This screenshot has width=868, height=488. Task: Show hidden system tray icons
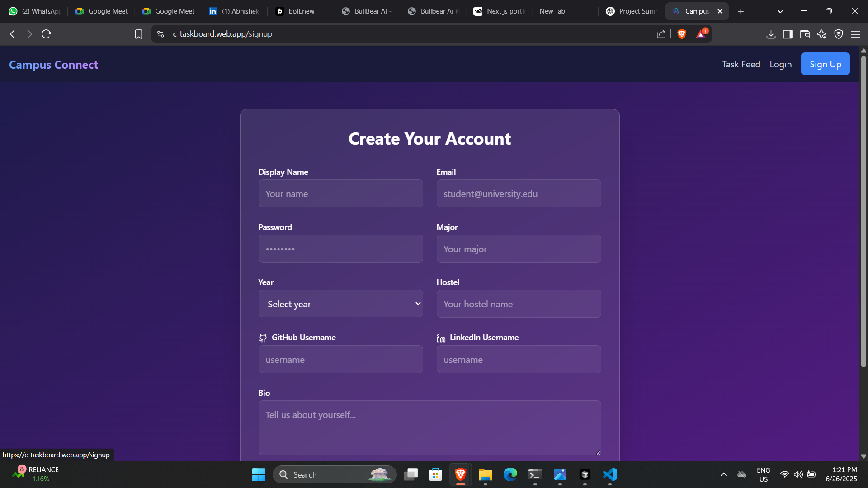pos(723,474)
